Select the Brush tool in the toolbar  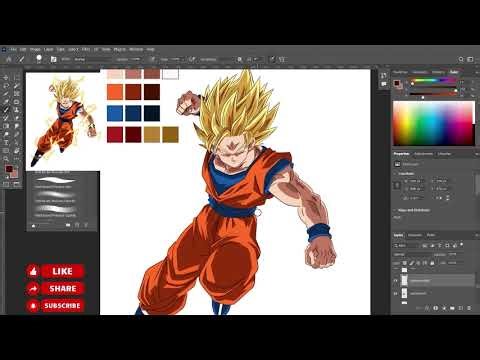click(6, 110)
